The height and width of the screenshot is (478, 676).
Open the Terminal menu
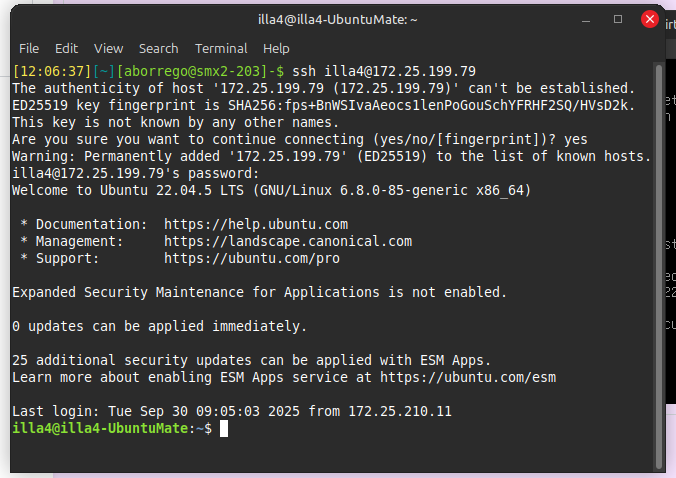coord(221,48)
